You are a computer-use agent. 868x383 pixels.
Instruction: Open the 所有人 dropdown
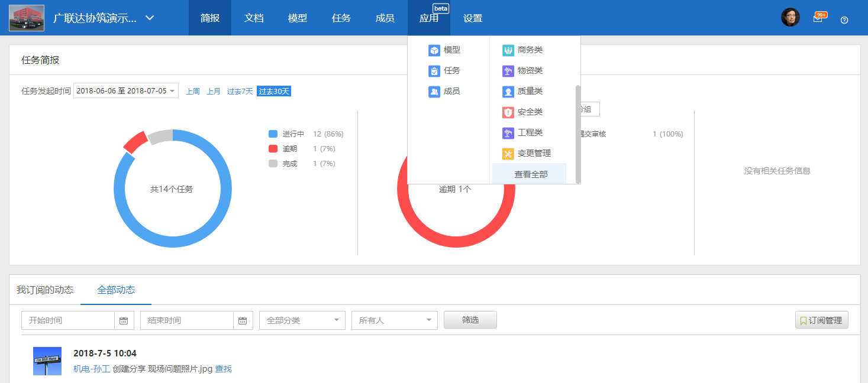[x=394, y=320]
